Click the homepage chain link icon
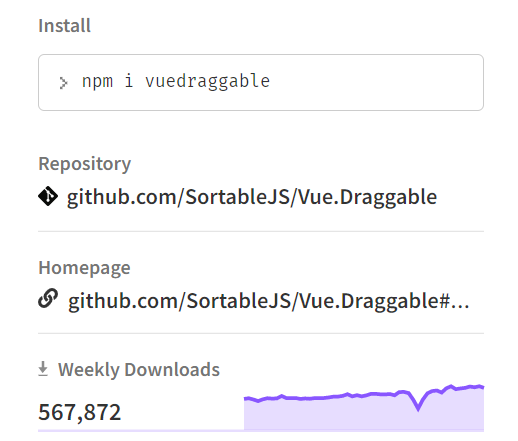 [48, 298]
